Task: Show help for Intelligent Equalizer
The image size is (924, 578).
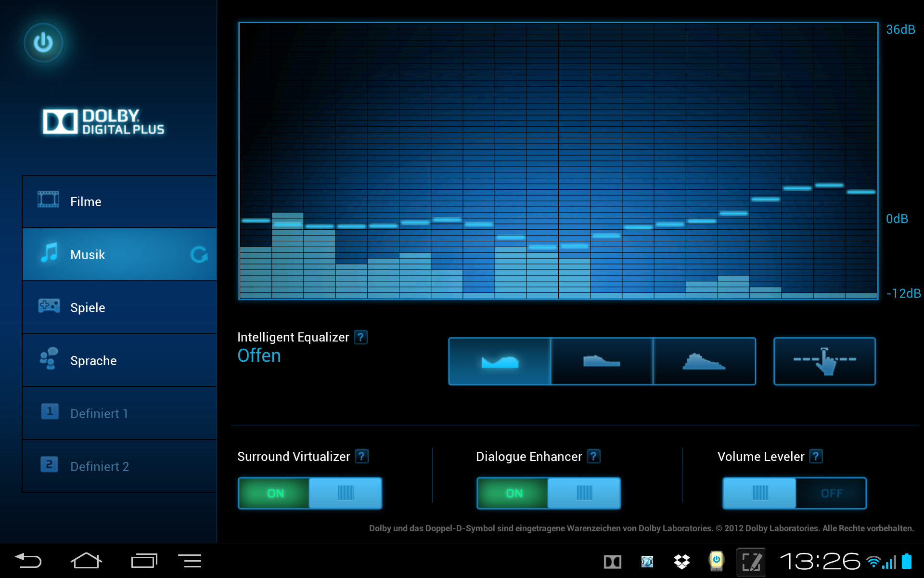Action: (x=360, y=337)
